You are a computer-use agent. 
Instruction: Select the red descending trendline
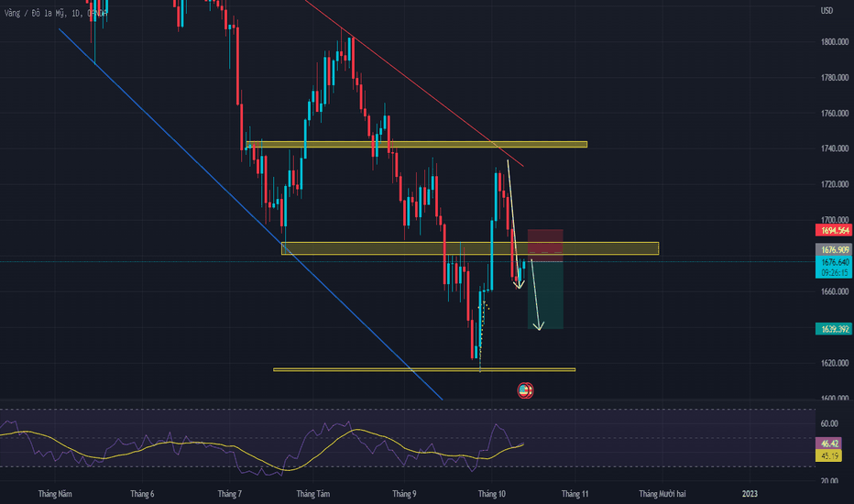[414, 82]
